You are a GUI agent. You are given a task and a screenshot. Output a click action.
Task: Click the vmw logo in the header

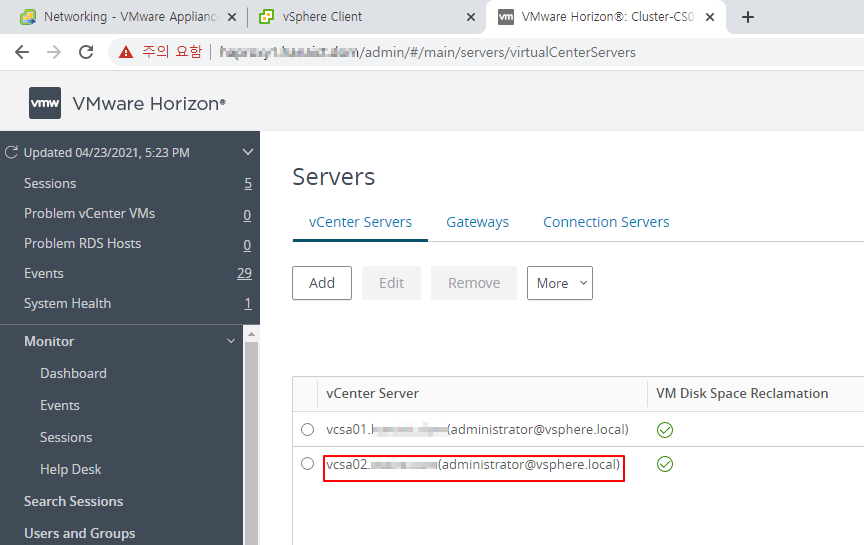tap(45, 103)
